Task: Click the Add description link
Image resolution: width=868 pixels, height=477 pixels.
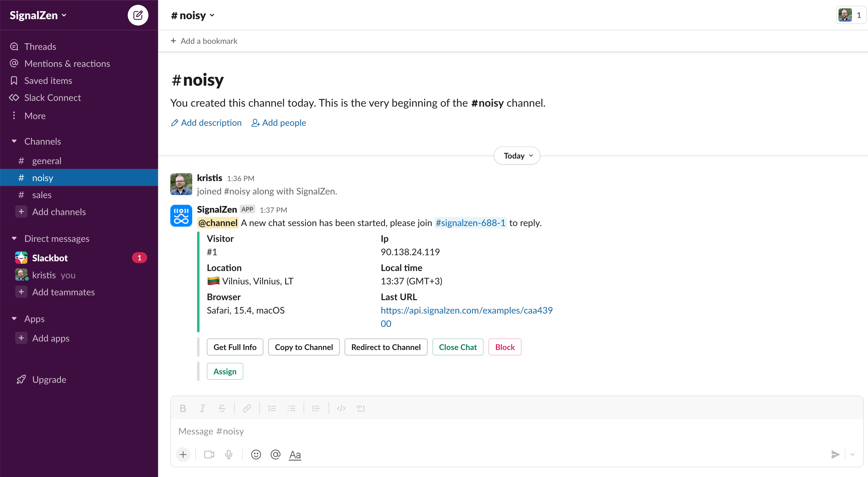Action: point(206,122)
